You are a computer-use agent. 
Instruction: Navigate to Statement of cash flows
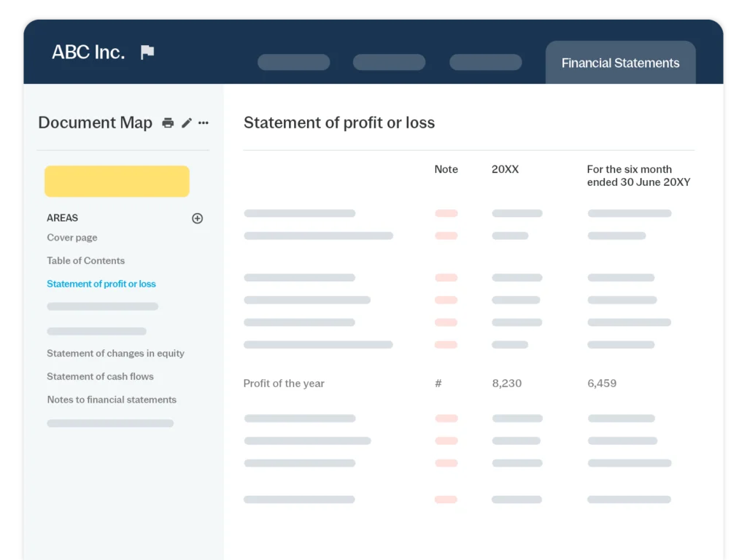(100, 377)
